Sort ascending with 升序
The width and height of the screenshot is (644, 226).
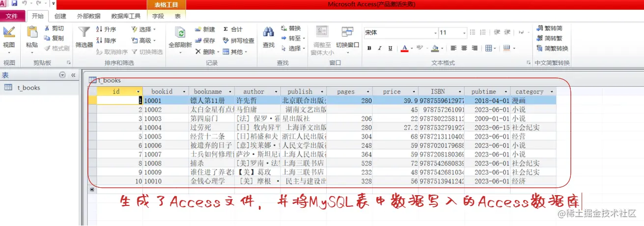[106, 29]
